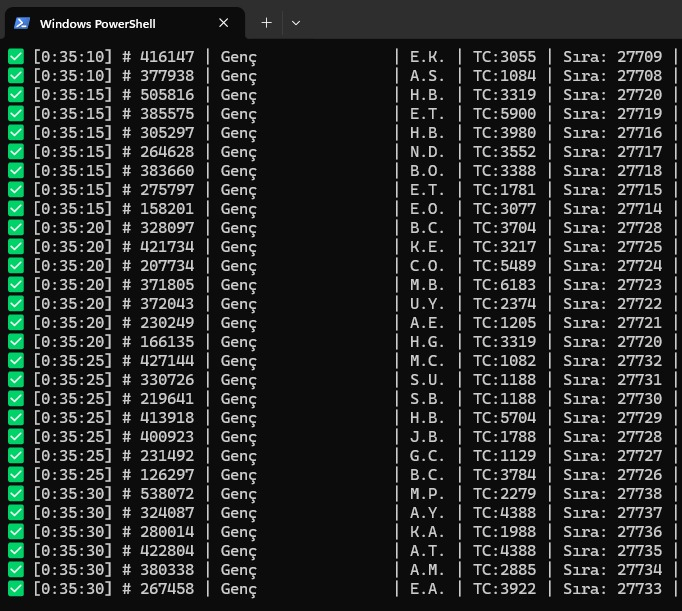Click green checkmark on row # 158201
682x611 pixels.
[x=16, y=209]
